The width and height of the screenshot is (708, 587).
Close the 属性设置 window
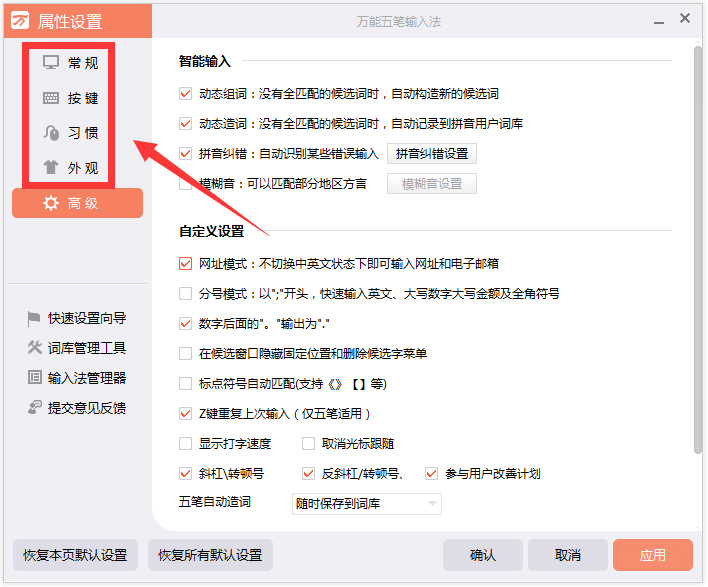click(685, 18)
